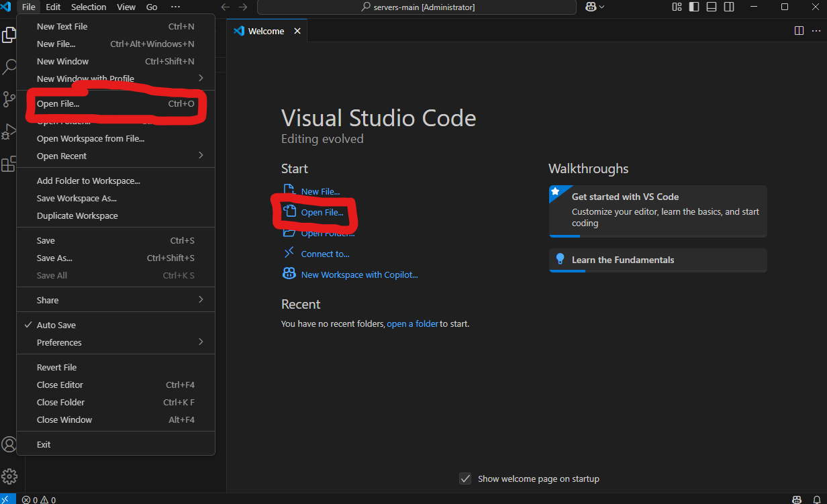Toggle Auto Save in File menu
This screenshot has width=827, height=504.
(x=115, y=325)
